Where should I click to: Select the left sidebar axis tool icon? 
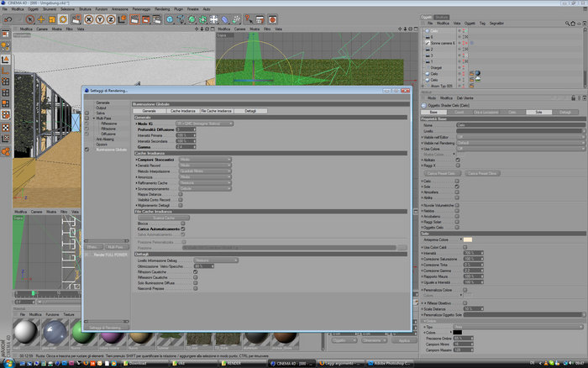point(6,70)
